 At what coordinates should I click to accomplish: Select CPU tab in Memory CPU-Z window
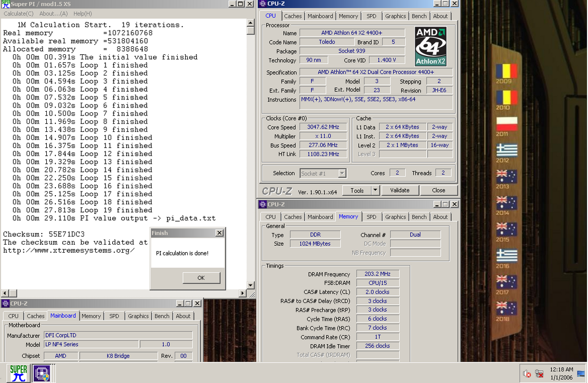pos(270,217)
